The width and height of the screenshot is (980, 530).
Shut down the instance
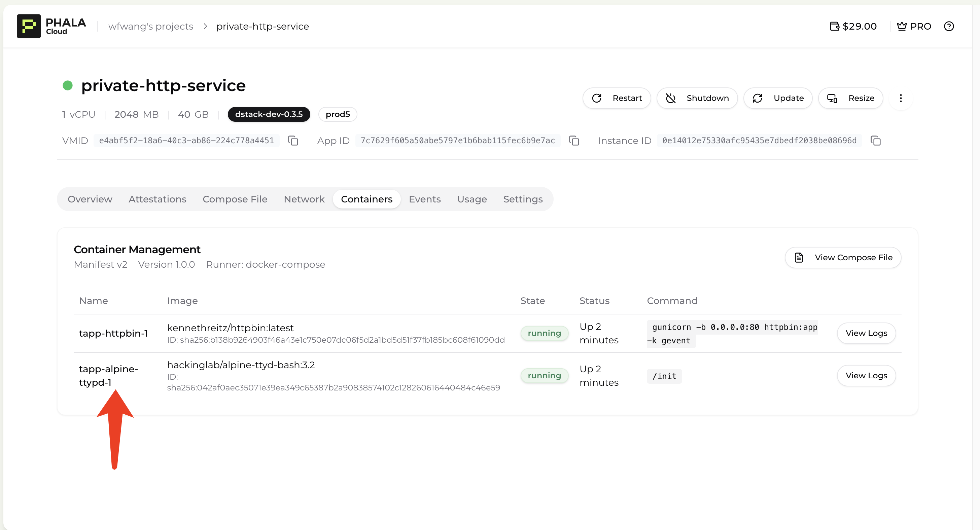pyautogui.click(x=697, y=98)
